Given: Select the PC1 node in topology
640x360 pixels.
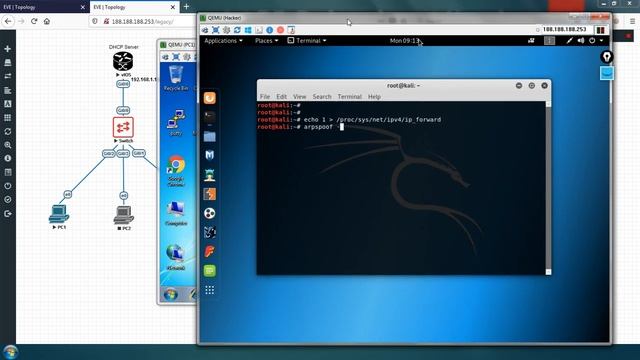Looking at the screenshot, I should click(x=59, y=213).
